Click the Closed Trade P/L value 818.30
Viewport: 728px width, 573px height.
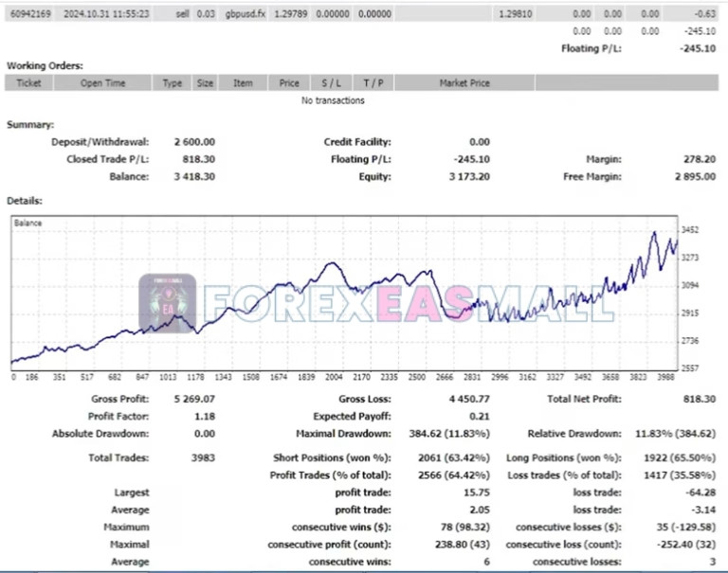click(199, 159)
